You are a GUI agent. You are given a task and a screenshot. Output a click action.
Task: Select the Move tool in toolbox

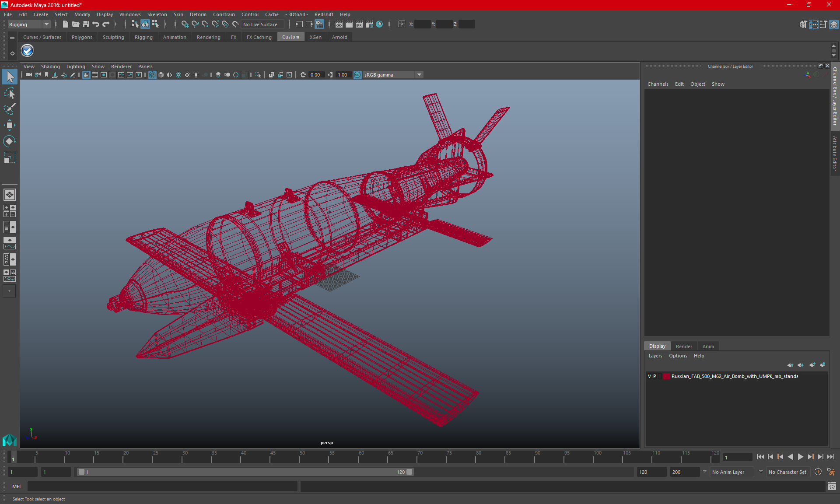pyautogui.click(x=9, y=125)
